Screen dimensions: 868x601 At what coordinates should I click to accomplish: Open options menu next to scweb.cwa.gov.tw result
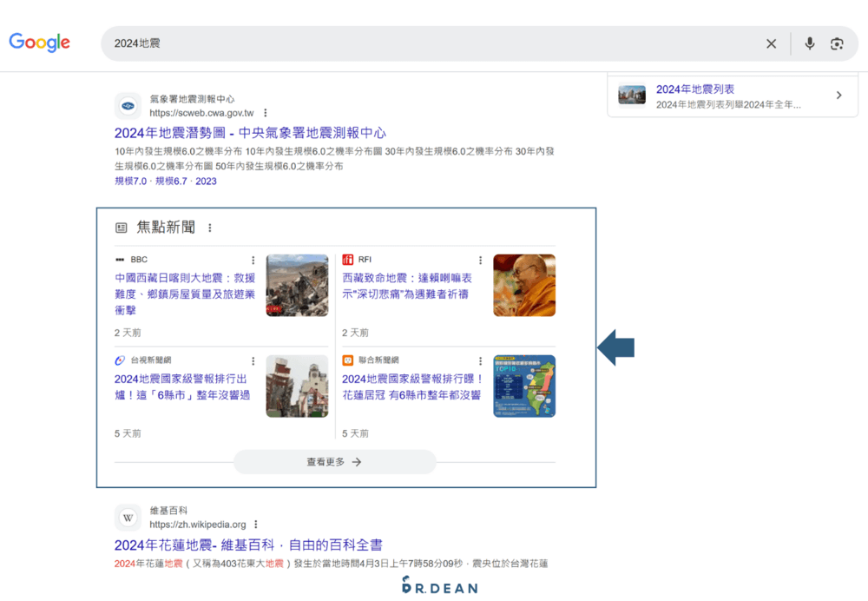click(x=266, y=112)
